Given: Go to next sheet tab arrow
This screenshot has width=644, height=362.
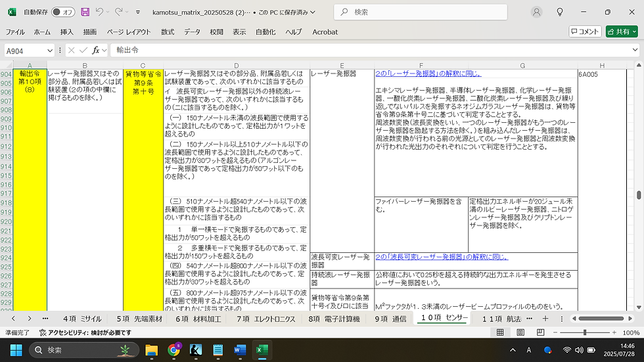Looking at the screenshot, I should click(29, 319).
